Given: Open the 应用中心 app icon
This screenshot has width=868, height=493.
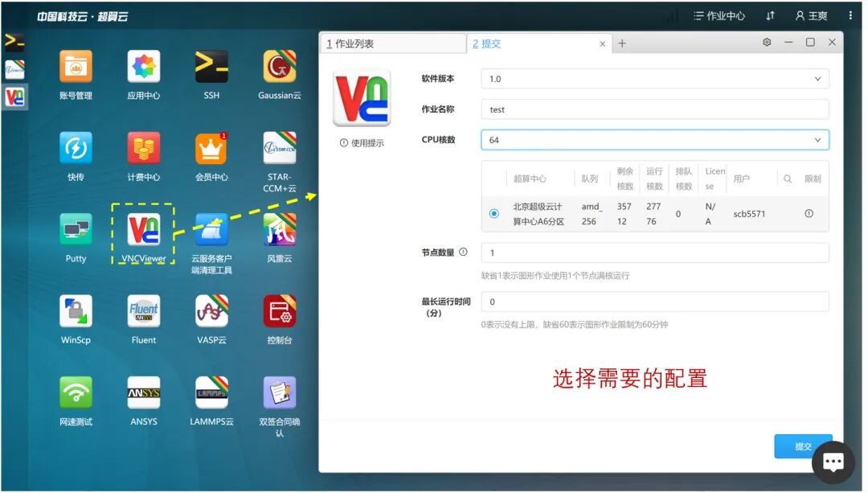Looking at the screenshot, I should click(143, 67).
